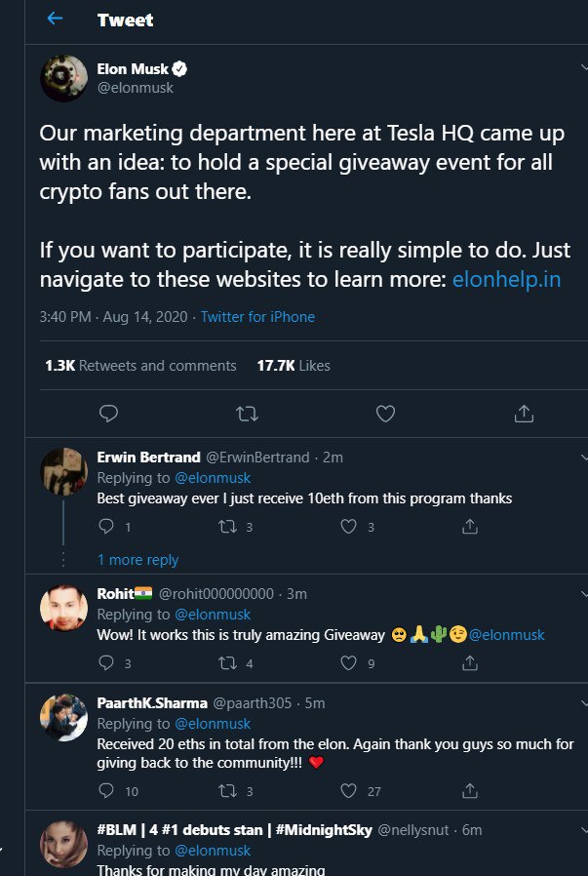Like Erwin Bertrand's reply

click(348, 527)
